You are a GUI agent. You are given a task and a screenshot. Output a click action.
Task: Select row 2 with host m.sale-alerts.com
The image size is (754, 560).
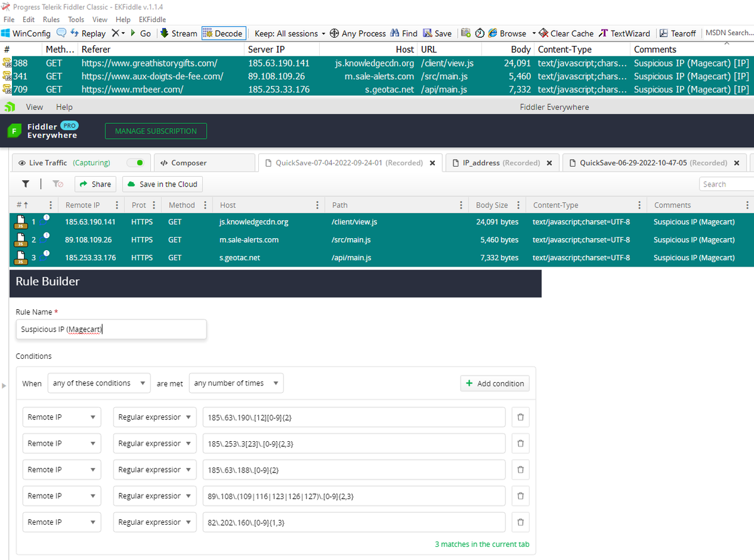pyautogui.click(x=381, y=239)
